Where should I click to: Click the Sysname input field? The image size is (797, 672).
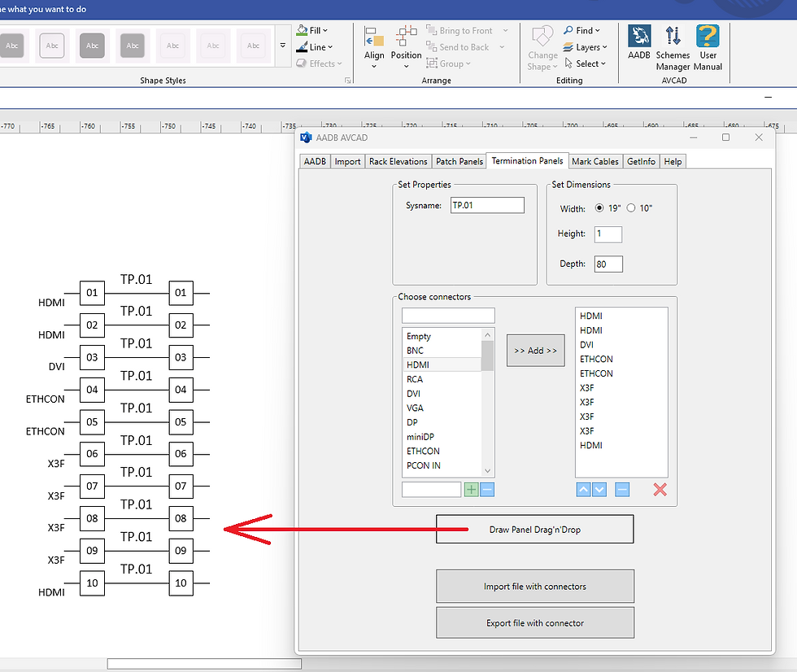coord(487,205)
